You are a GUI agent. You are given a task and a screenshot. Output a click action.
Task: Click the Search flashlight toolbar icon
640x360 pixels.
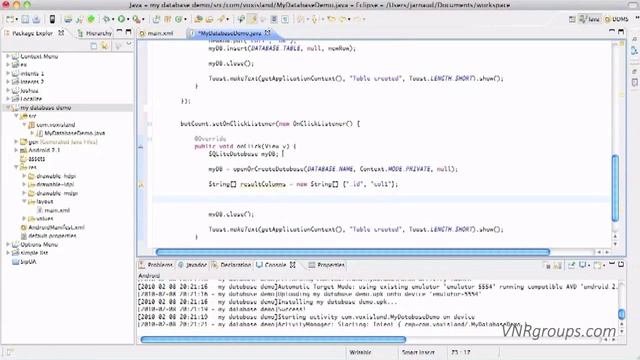pyautogui.click(x=222, y=19)
